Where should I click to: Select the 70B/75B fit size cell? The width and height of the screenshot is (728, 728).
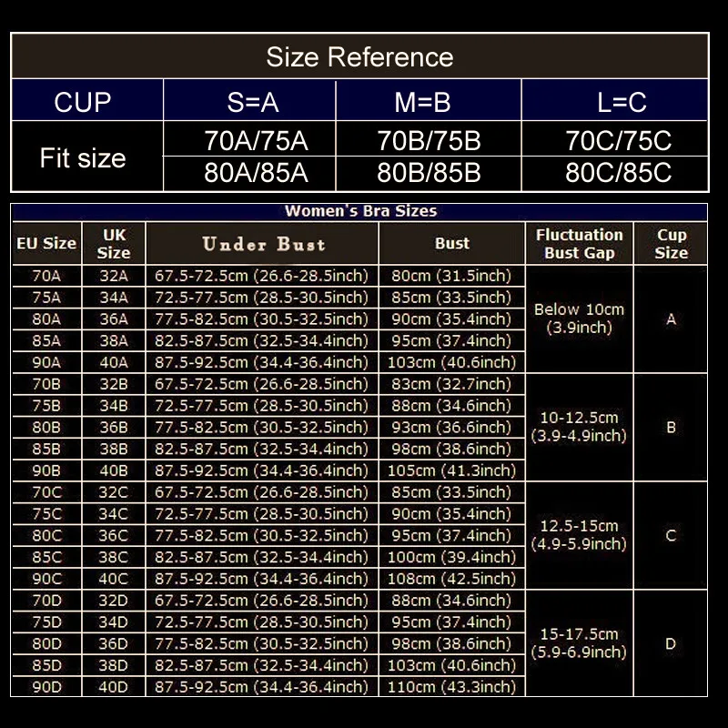(x=429, y=139)
